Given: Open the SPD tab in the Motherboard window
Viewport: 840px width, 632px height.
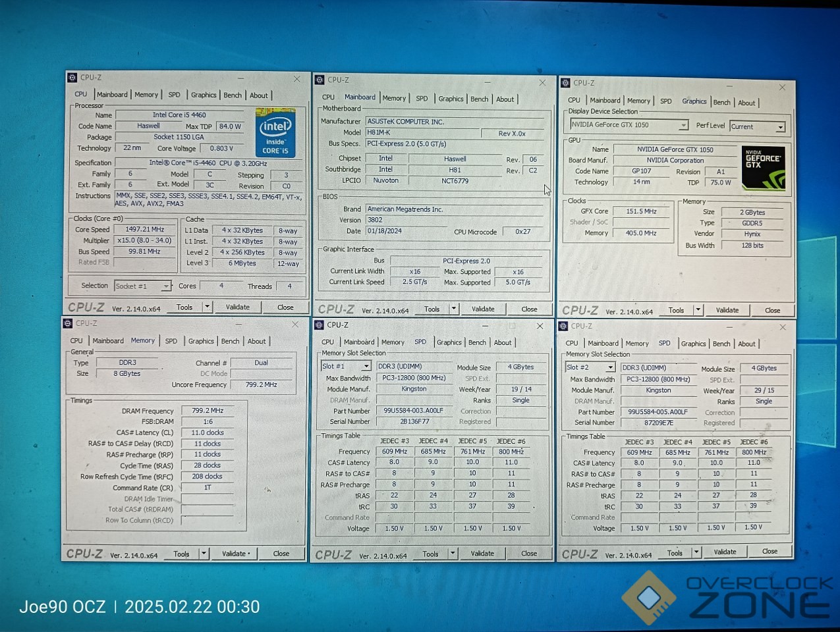Looking at the screenshot, I should click(x=422, y=99).
